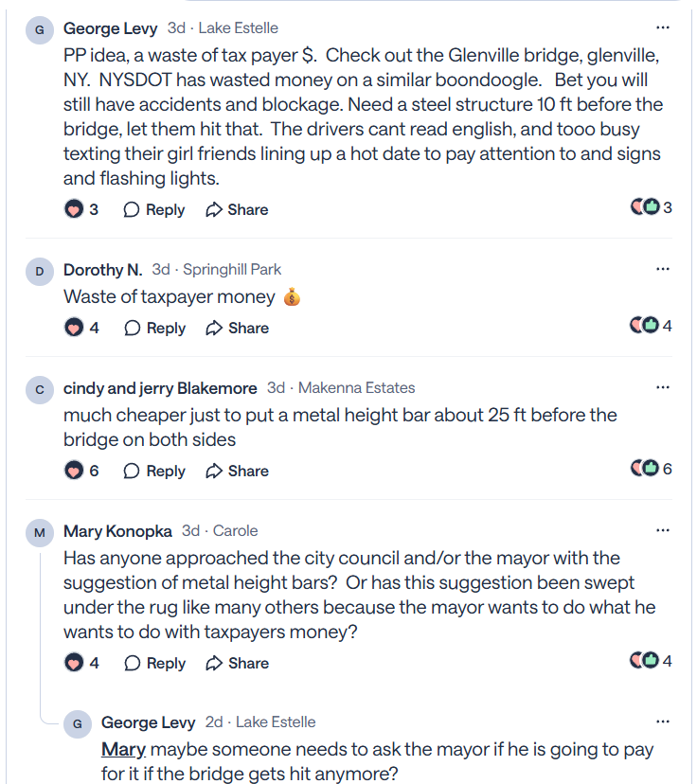Open more options for George Levy's top comment
The image size is (697, 784).
point(663,27)
